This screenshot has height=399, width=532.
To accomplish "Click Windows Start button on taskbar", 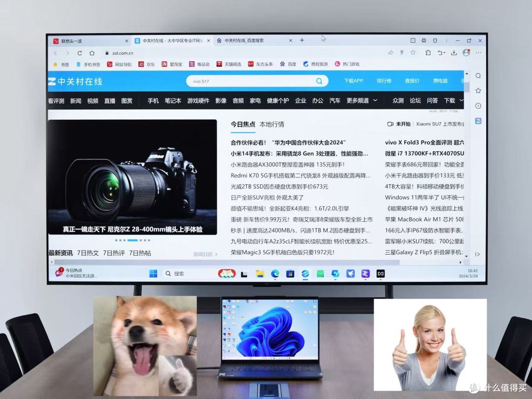I will pyautogui.click(x=153, y=273).
